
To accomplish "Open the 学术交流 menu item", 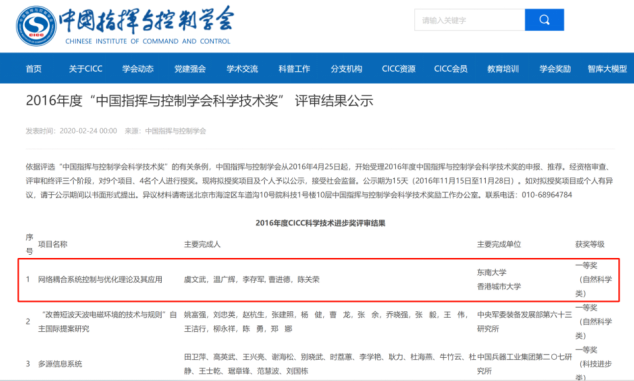I will 242,69.
